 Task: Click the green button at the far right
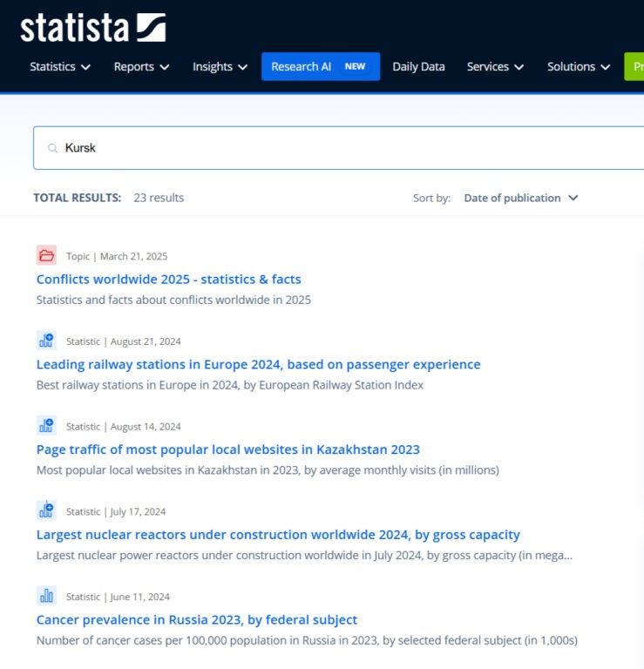[x=634, y=66]
